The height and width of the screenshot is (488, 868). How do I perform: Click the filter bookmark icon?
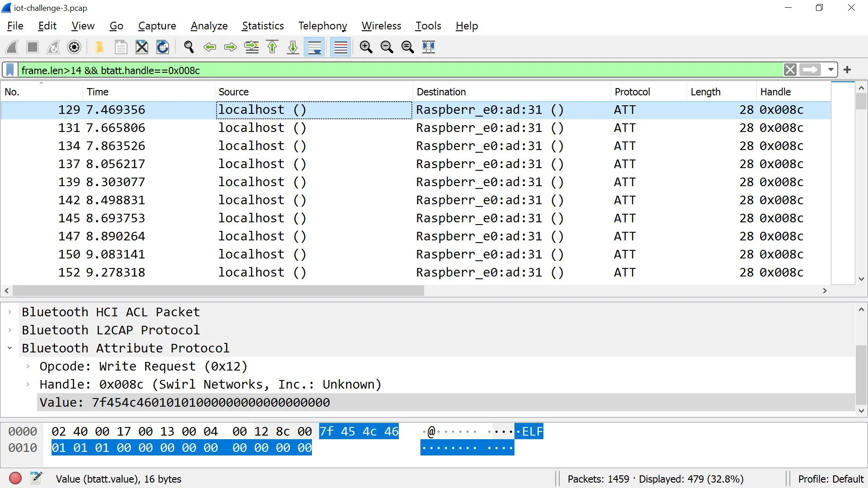tap(10, 70)
